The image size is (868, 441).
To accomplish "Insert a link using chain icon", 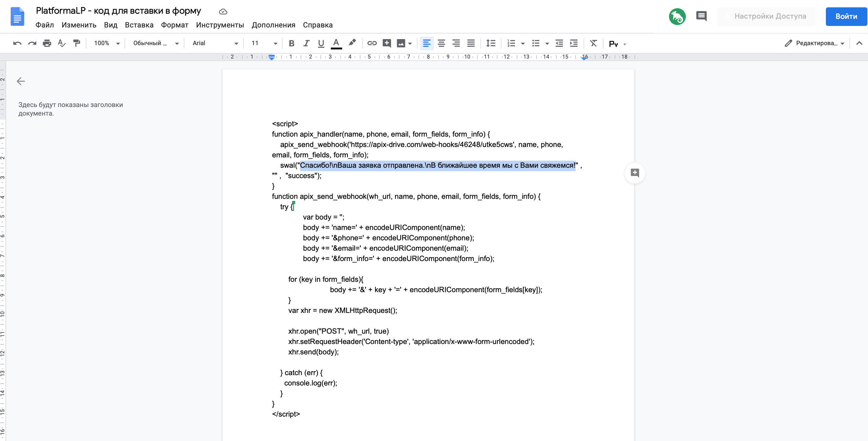I will tap(372, 43).
